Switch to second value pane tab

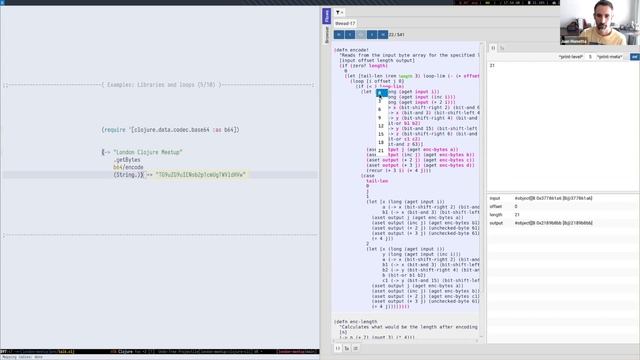502,48
